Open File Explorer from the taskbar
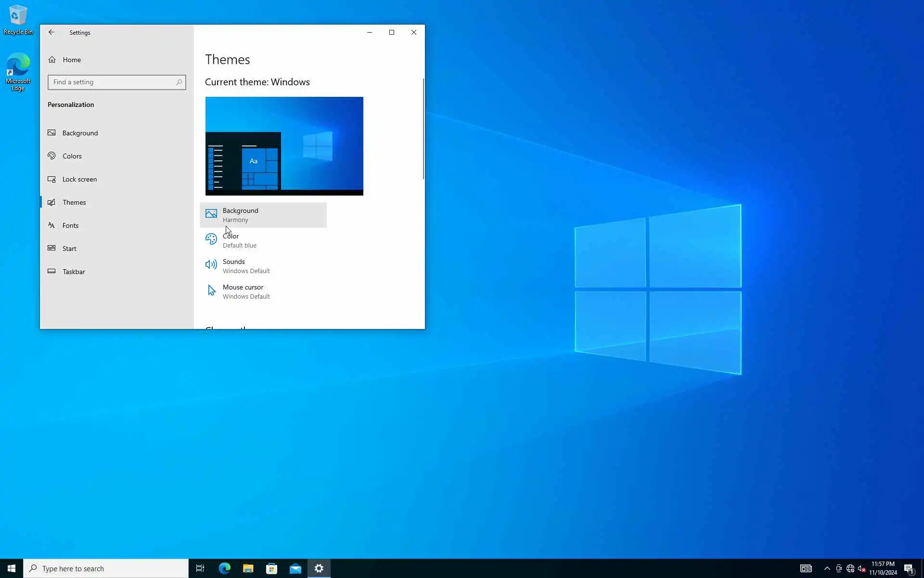Screen dimensions: 924x578 click(x=248, y=568)
